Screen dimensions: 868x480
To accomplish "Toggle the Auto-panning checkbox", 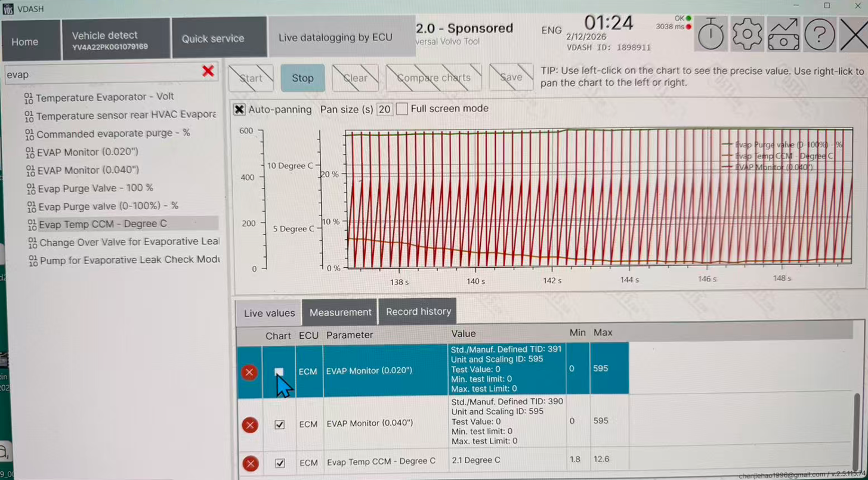I will point(239,109).
